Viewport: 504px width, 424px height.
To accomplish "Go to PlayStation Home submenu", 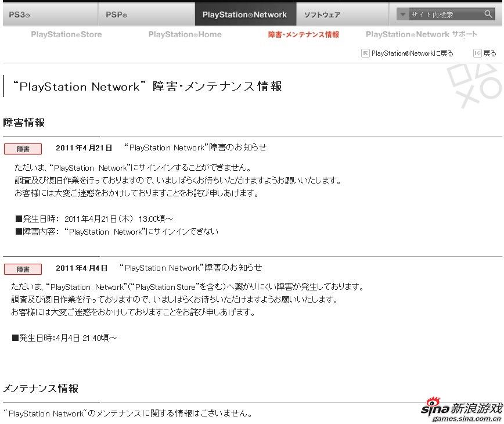I will coord(185,34).
